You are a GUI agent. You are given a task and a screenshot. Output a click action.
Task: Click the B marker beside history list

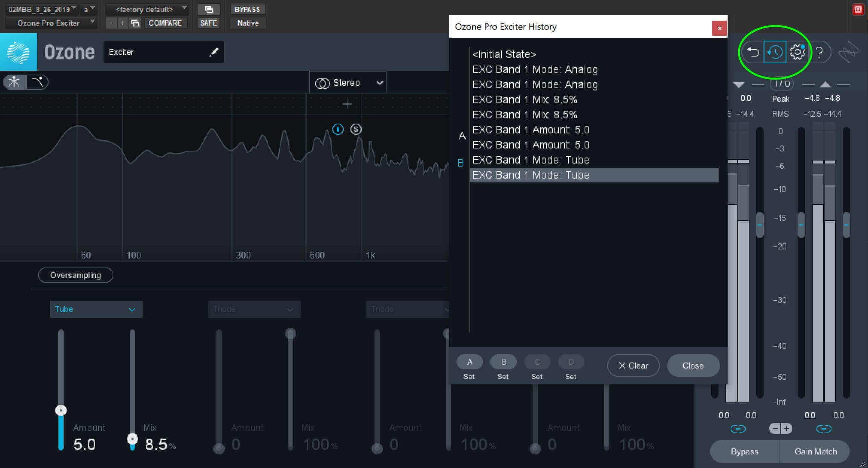[460, 163]
